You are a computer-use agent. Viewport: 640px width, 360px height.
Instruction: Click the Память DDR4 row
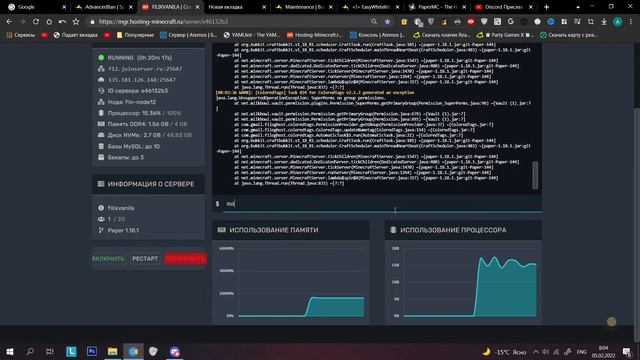tap(143, 124)
